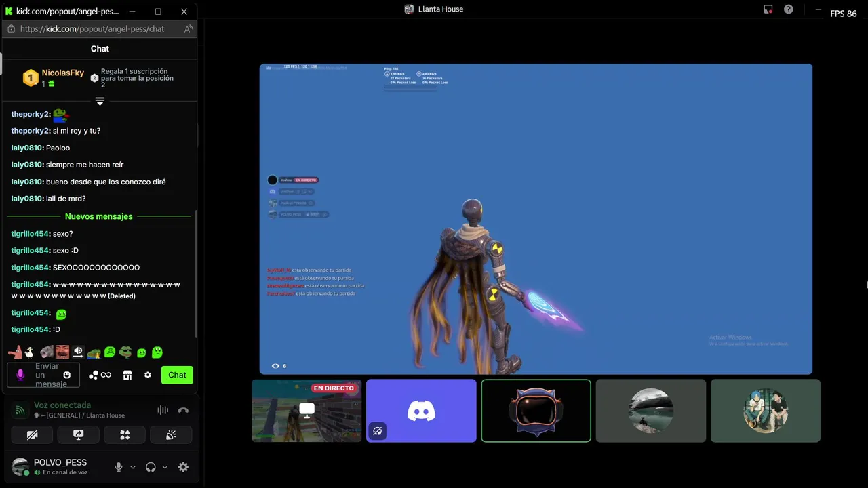Click tigrillo454 name on the 'sexo?' message
Viewport: 868px width, 488px height.
pos(31,234)
